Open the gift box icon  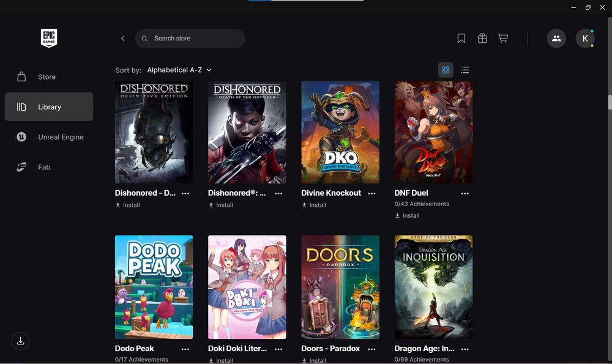[x=482, y=38]
